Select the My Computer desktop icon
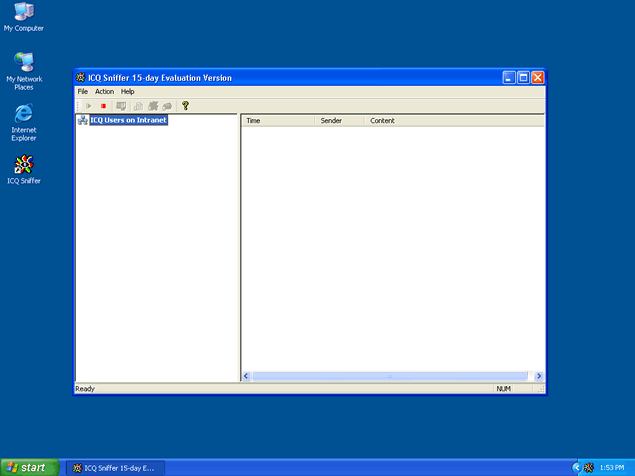This screenshot has height=476, width=635. [24, 12]
